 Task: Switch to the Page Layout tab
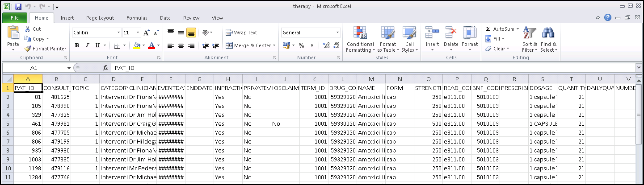(x=100, y=18)
